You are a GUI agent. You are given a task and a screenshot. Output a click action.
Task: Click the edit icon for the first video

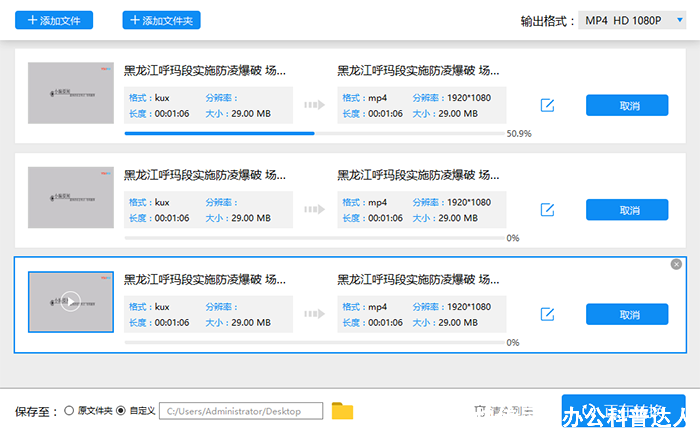point(547,105)
